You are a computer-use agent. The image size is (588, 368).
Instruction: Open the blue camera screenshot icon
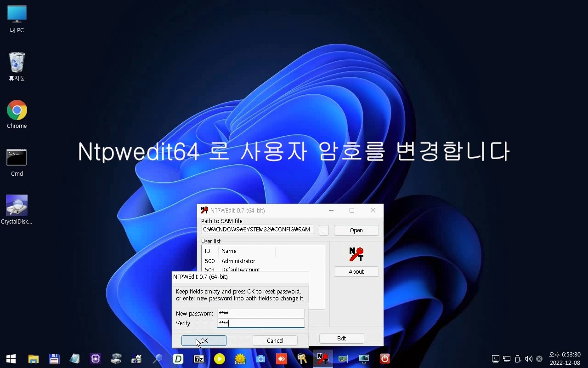point(261,359)
